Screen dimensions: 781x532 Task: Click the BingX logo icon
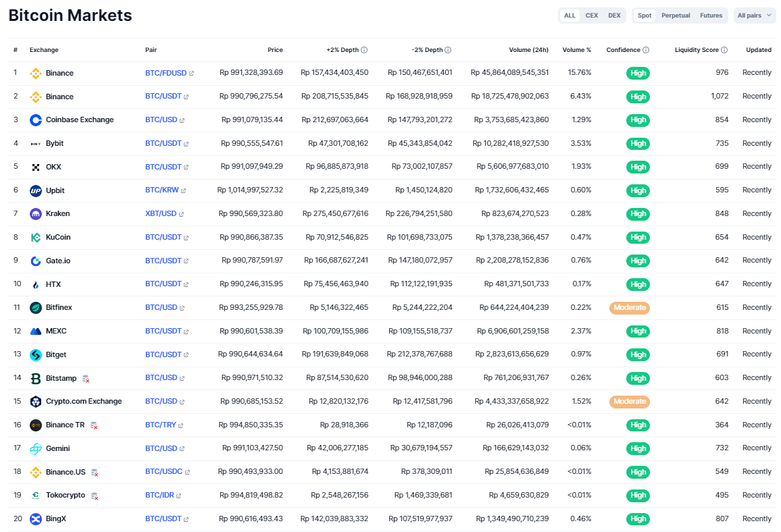click(35, 519)
